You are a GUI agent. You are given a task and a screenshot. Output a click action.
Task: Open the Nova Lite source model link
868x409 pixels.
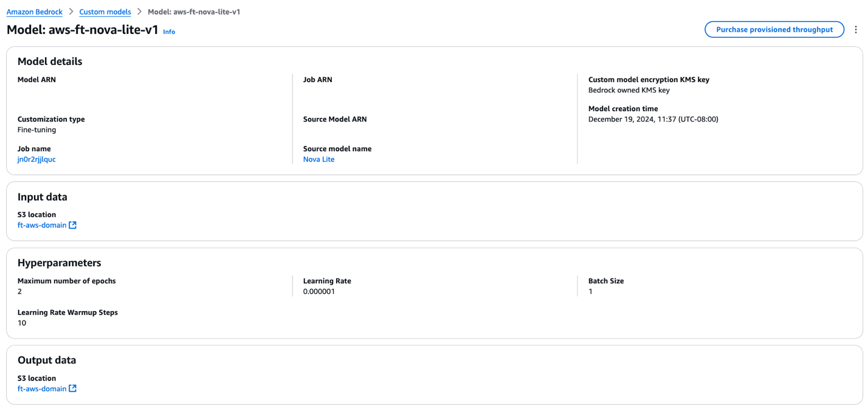coord(319,159)
